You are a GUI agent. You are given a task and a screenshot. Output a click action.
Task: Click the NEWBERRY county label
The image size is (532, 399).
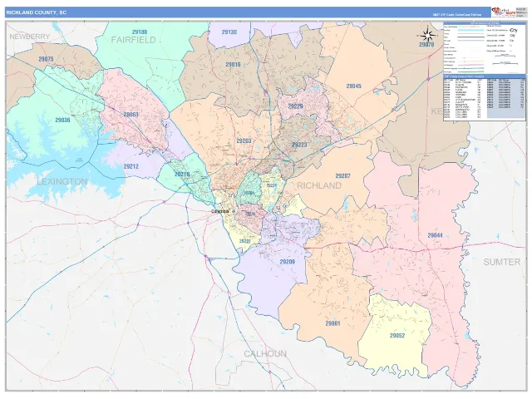pos(30,37)
